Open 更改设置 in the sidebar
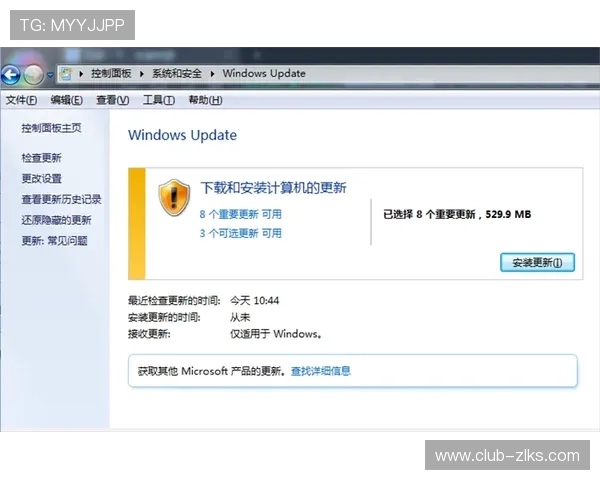 (41, 178)
